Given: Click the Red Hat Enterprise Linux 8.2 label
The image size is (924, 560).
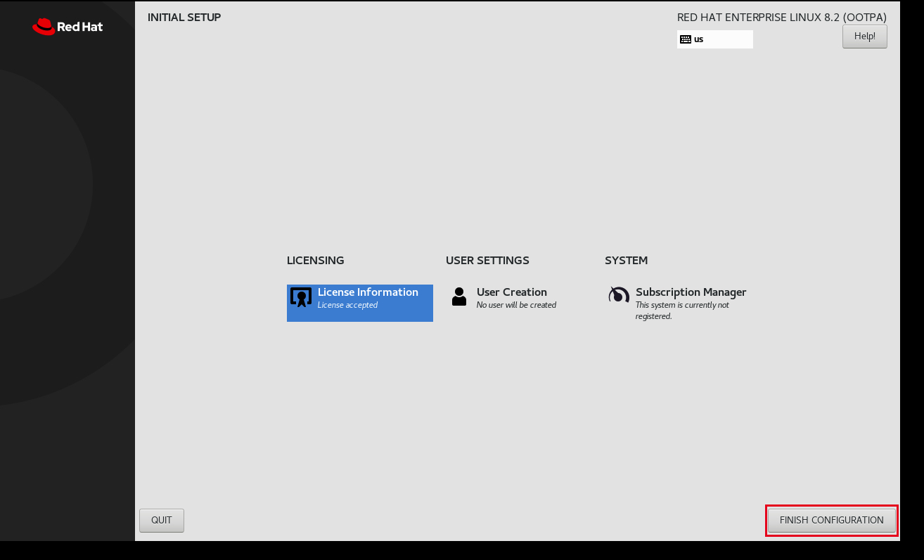Looking at the screenshot, I should [782, 18].
